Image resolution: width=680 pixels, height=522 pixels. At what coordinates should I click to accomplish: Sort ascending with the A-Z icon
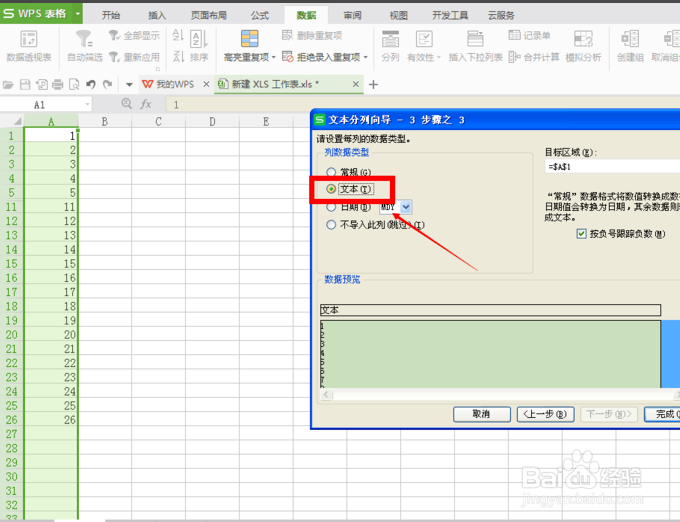[178, 35]
